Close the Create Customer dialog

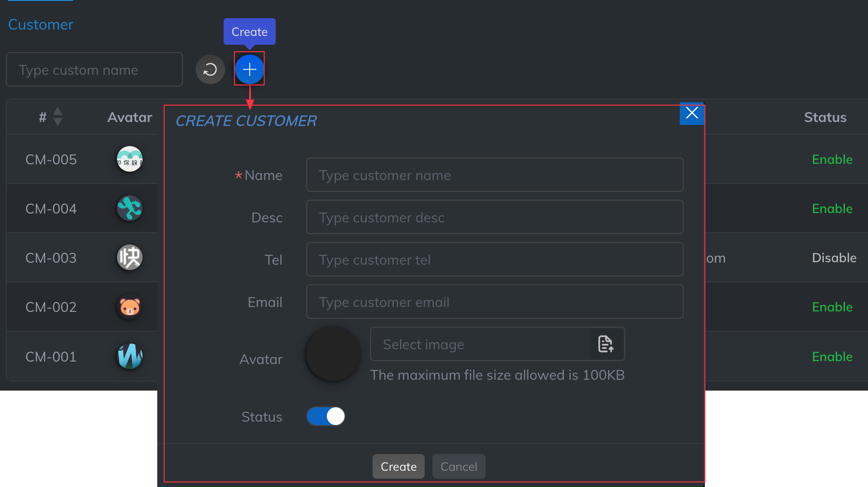[x=692, y=113]
